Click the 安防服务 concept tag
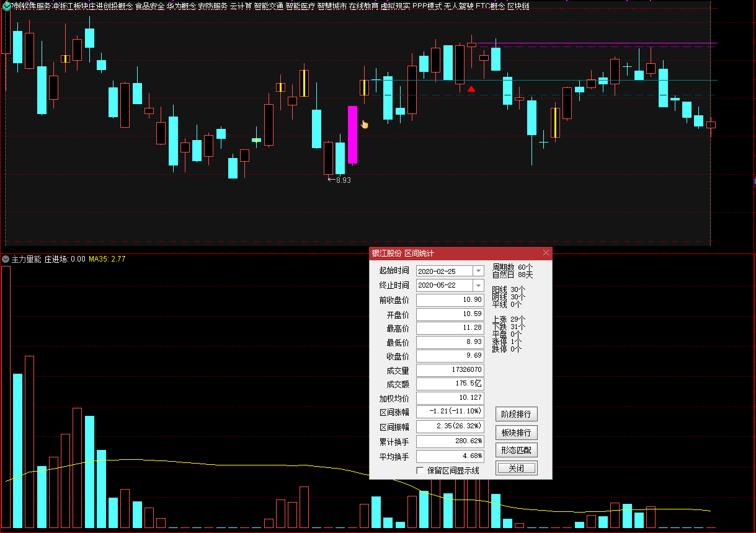756x533 pixels. tap(213, 6)
